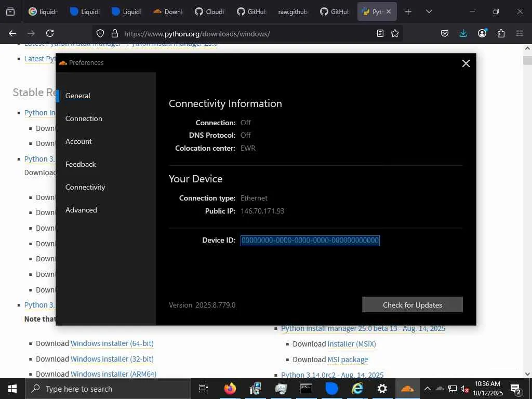The image size is (532, 399).
Task: Expand the list all tabs chevron
Action: (429, 11)
